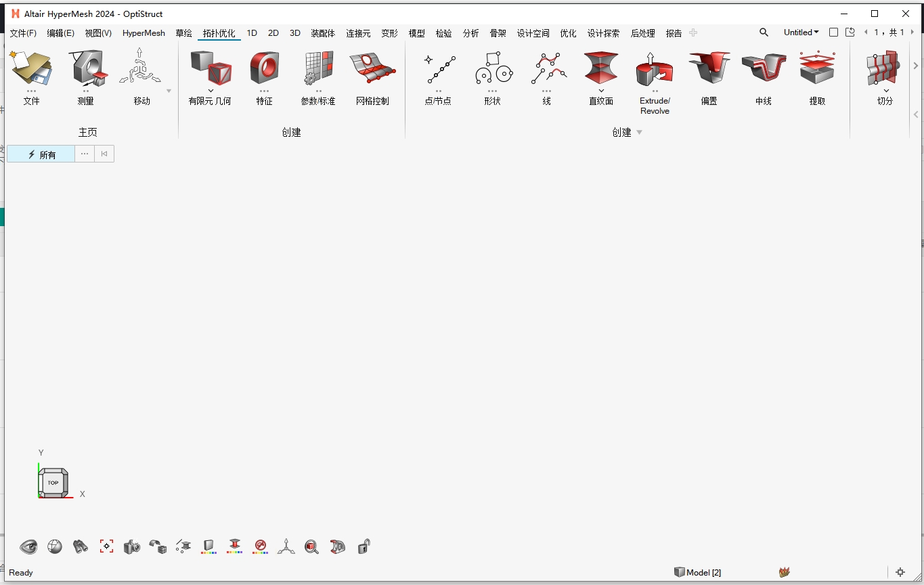The height and width of the screenshot is (585, 924).
Task: Select the Extrude/Revolve tool
Action: 653,71
